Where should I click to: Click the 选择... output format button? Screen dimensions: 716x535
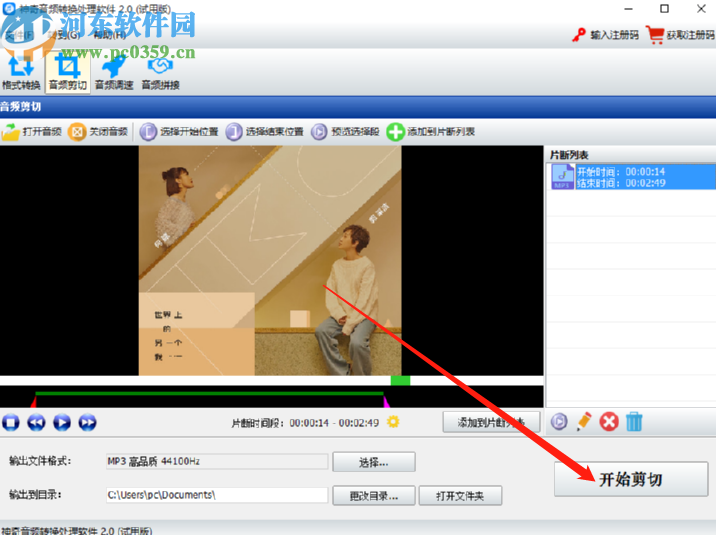pos(374,462)
